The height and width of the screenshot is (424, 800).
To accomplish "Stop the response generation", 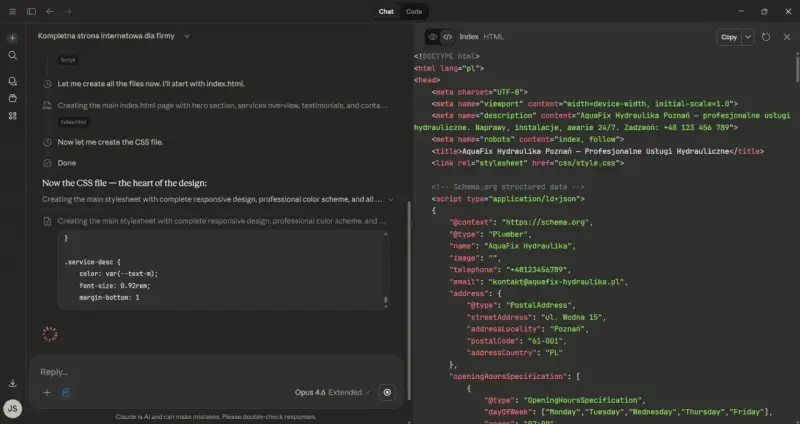I will click(x=387, y=392).
